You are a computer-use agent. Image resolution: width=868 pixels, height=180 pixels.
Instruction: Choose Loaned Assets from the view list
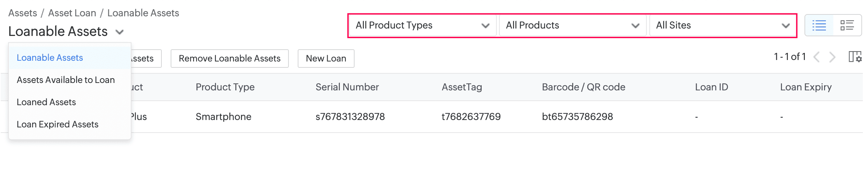(46, 102)
